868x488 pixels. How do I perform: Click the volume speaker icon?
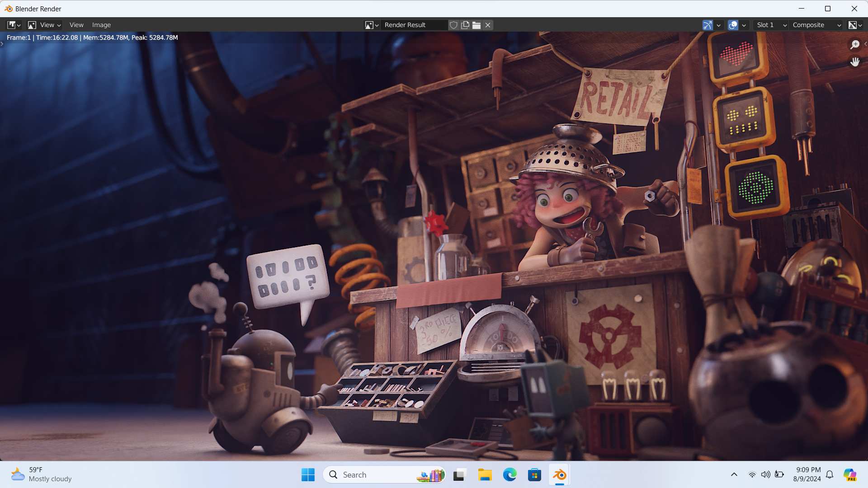coord(765,474)
